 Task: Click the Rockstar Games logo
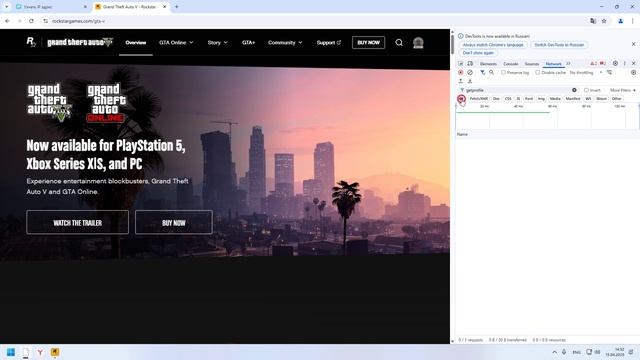[x=31, y=42]
